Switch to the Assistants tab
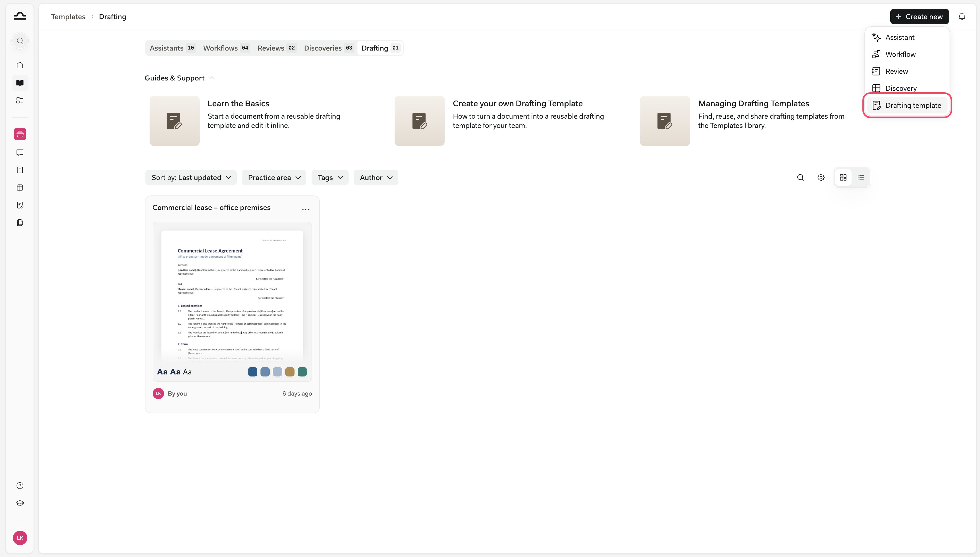Image resolution: width=980 pixels, height=557 pixels. [172, 48]
